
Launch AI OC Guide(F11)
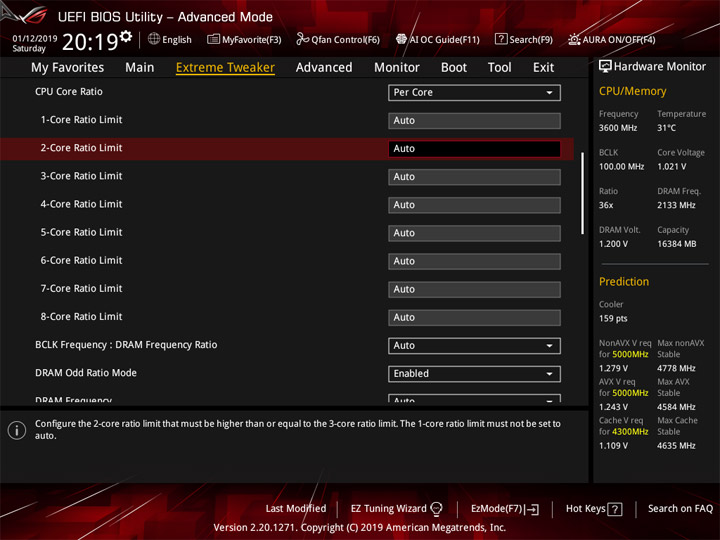pos(438,39)
